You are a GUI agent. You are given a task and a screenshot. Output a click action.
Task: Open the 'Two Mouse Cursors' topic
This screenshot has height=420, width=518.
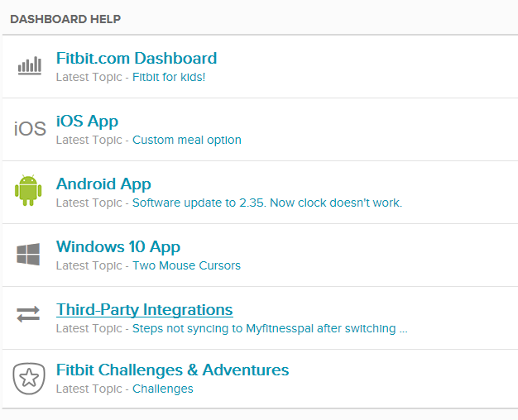click(186, 266)
